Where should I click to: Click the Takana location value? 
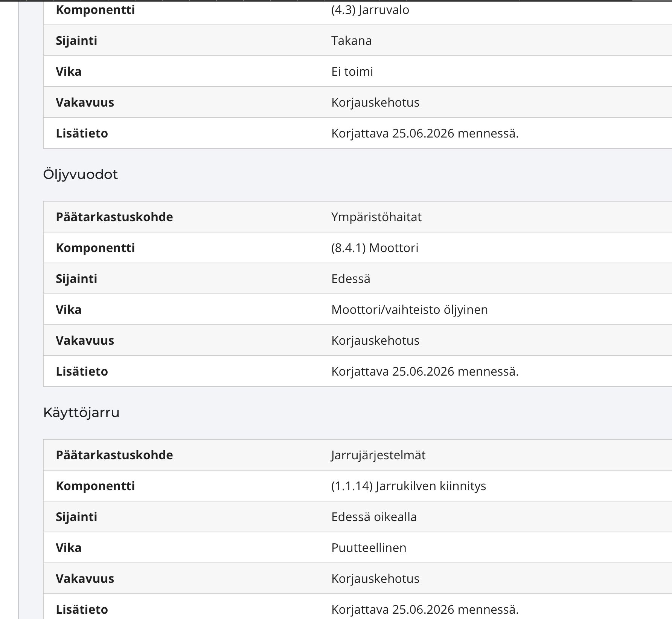(351, 41)
